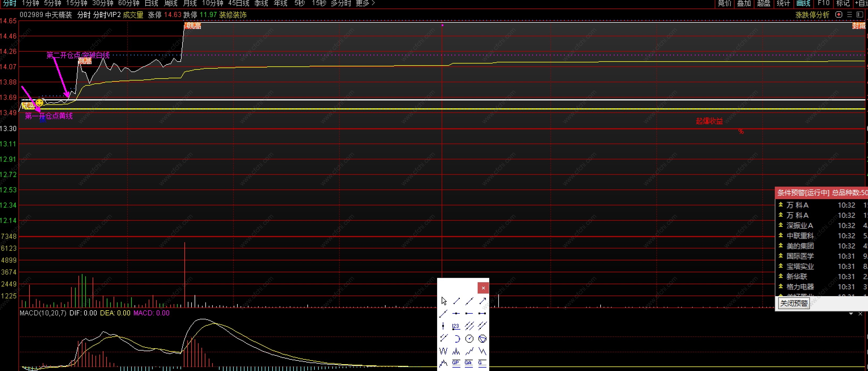
Task: Click the 关闭预警 button
Action: 794,303
